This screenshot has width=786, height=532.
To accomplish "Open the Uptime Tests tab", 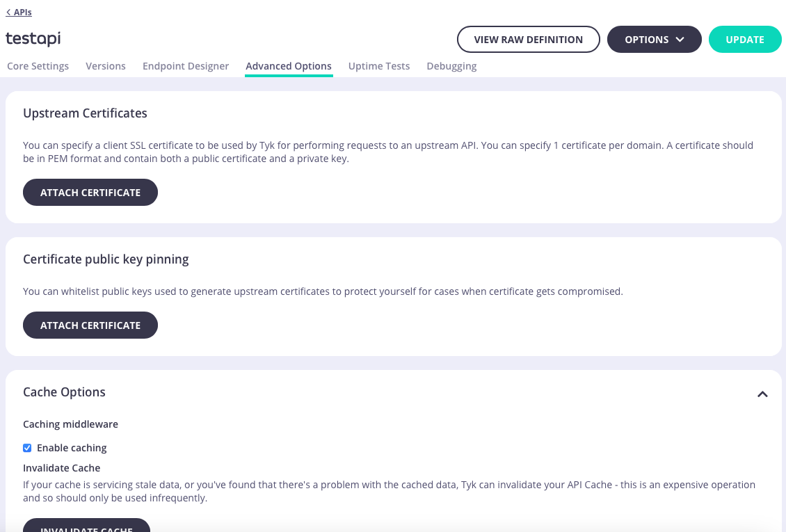I will click(379, 65).
